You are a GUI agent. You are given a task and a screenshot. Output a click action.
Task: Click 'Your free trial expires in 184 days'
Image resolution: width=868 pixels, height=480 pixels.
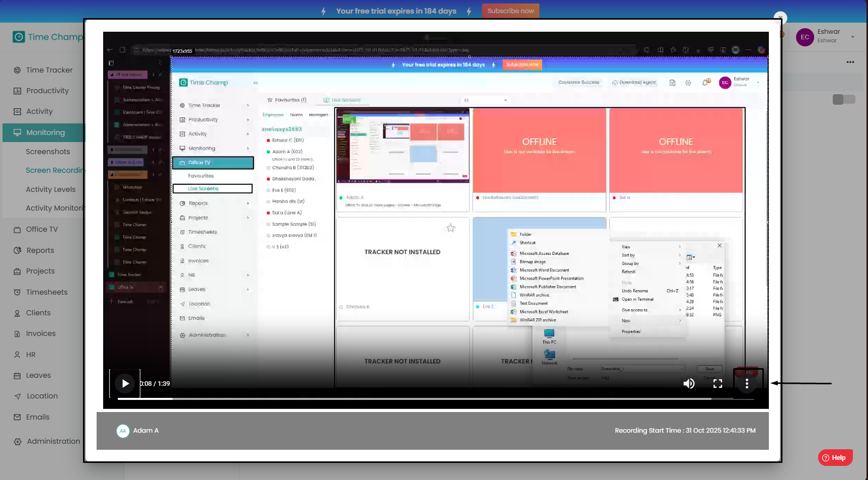coord(396,11)
